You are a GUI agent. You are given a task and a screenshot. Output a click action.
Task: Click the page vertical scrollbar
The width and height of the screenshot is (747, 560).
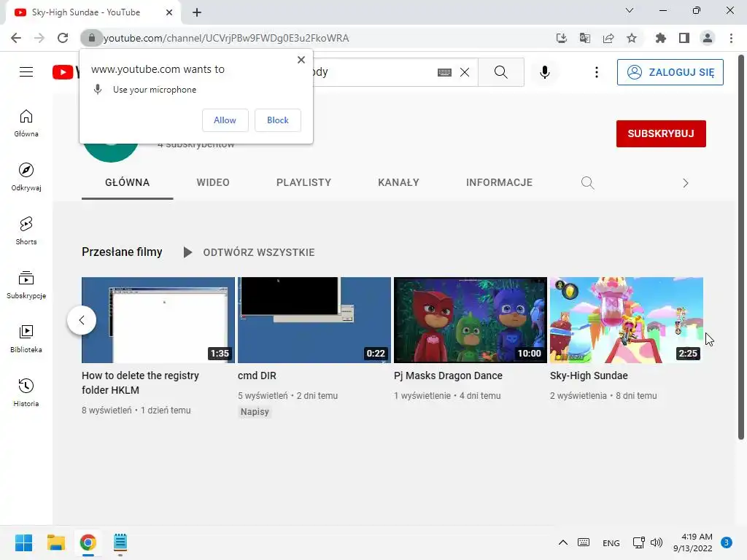741,248
